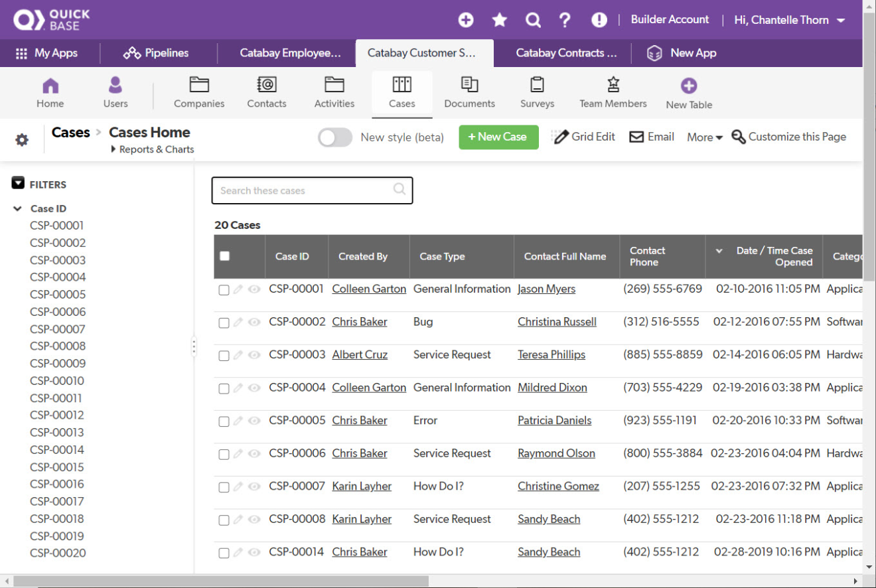Screen dimensions: 876x588
Task: Click the Quick Base logo
Action: 52,20
